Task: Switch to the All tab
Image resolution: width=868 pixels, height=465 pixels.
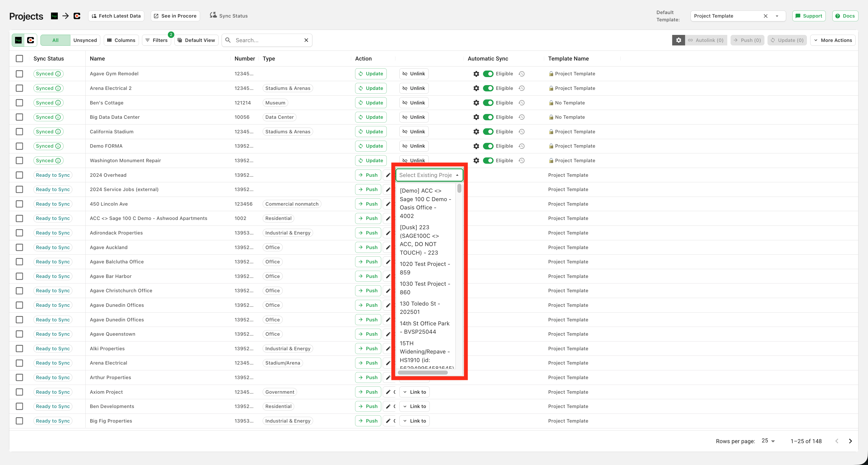Action: pos(56,40)
